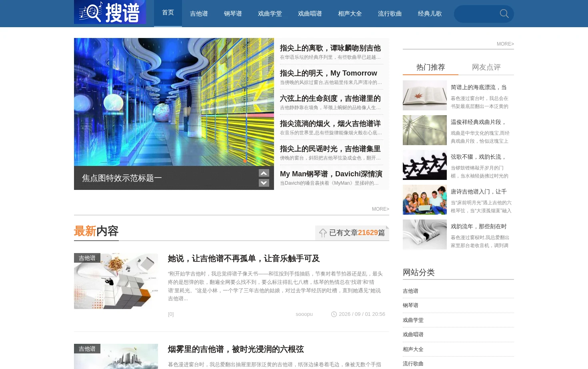The width and height of the screenshot is (588, 369).
Task: Open sidebar article 戏韵流年，那些刻在时
Action: click(x=478, y=226)
